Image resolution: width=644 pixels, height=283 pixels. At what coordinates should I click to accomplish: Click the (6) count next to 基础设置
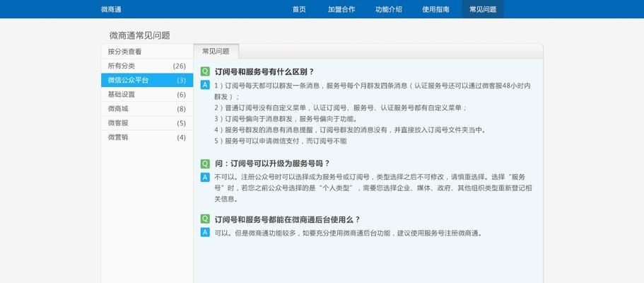[x=182, y=95]
